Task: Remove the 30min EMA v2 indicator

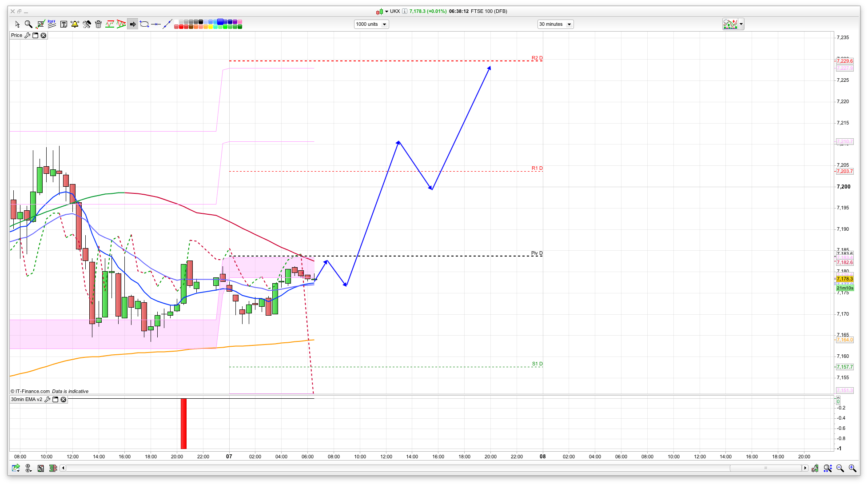Action: point(64,399)
